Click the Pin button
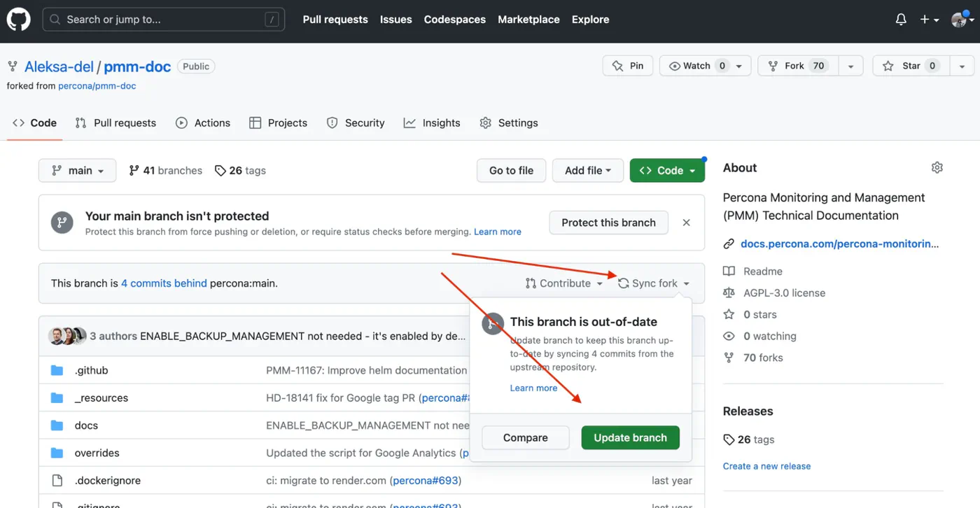980x508 pixels. [628, 66]
